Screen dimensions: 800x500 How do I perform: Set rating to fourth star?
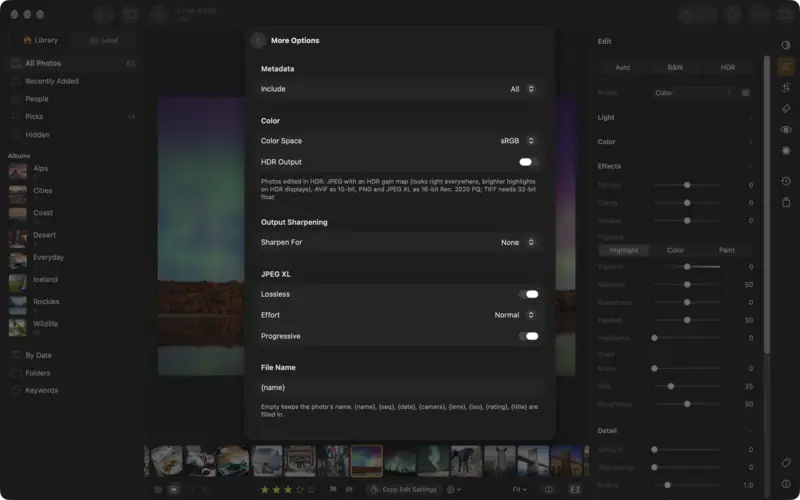click(299, 490)
